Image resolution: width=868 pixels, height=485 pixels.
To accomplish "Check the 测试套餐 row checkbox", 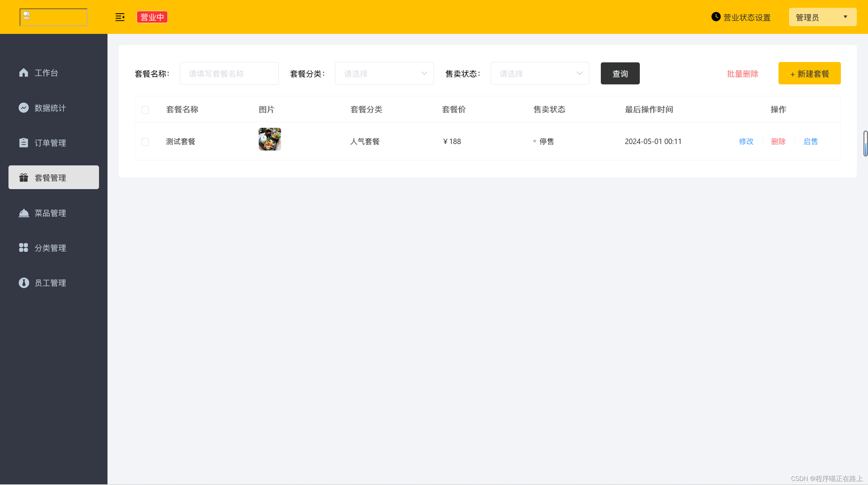I will point(145,141).
